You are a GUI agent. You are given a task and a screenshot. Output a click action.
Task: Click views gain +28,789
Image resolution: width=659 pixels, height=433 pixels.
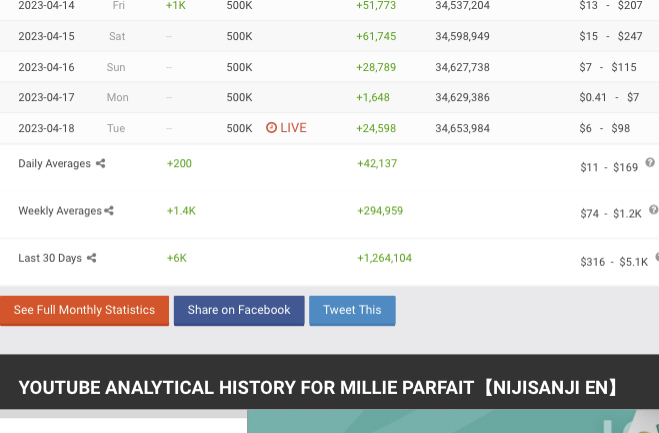(376, 67)
